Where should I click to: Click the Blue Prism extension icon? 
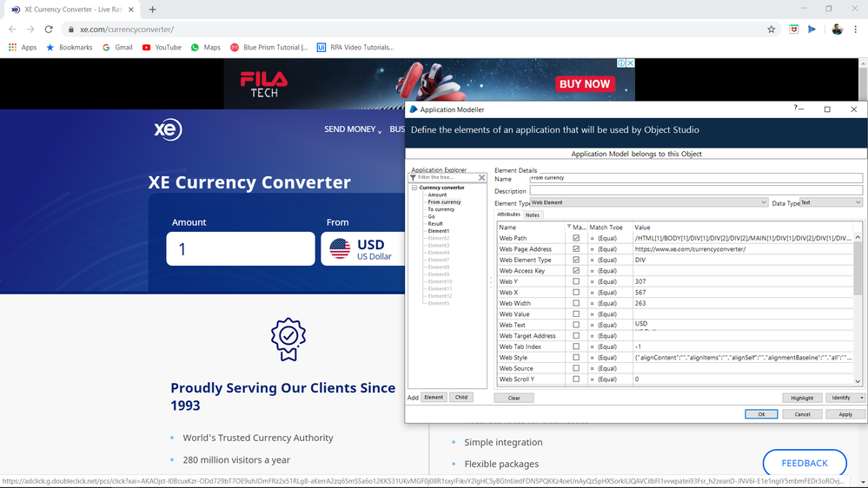click(x=812, y=30)
